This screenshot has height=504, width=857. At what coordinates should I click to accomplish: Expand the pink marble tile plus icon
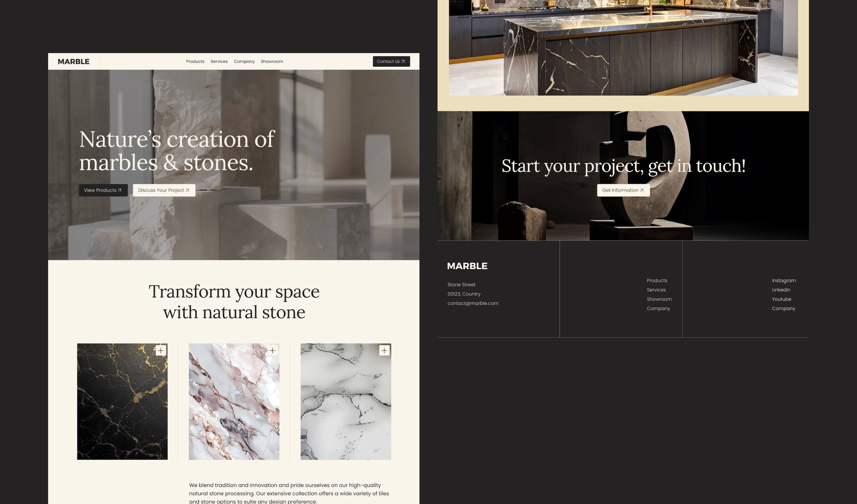click(272, 350)
